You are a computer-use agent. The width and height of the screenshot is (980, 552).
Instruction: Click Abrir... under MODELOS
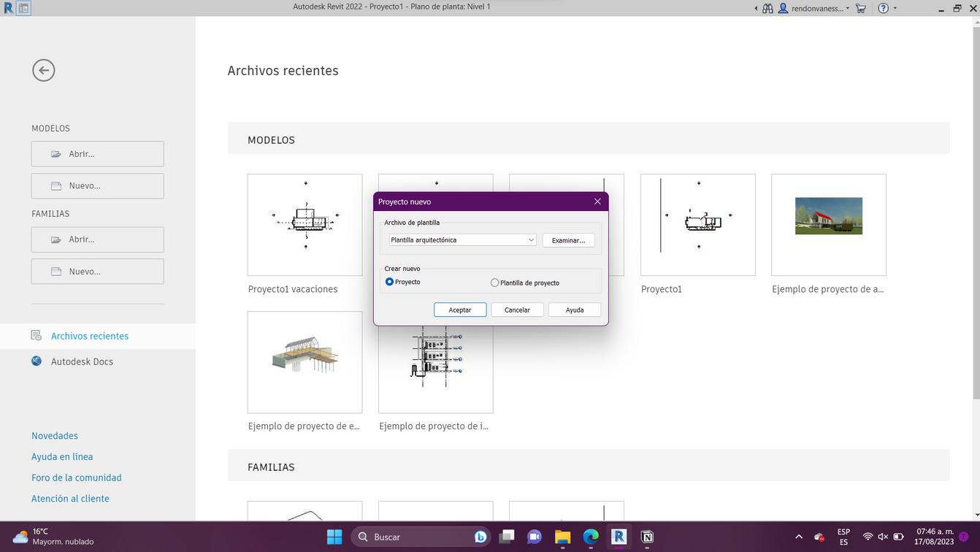[x=98, y=154]
